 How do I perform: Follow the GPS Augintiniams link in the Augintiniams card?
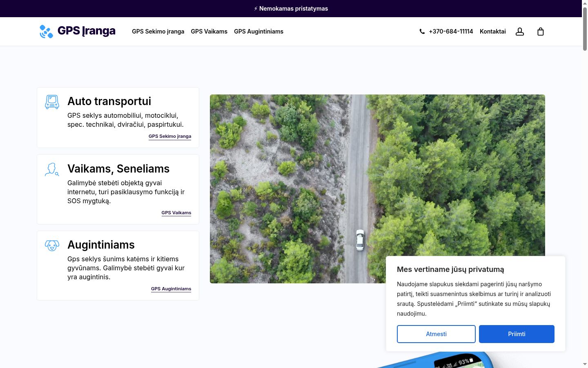(x=171, y=289)
